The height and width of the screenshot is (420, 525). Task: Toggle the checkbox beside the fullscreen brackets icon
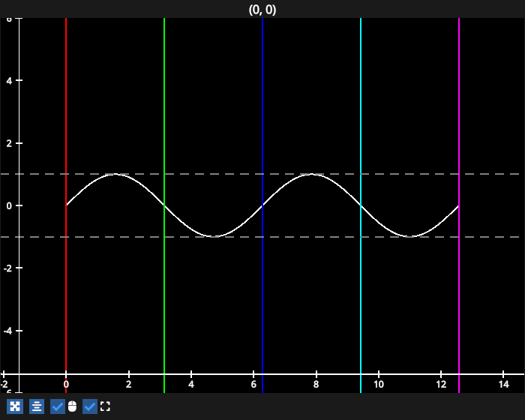90,406
